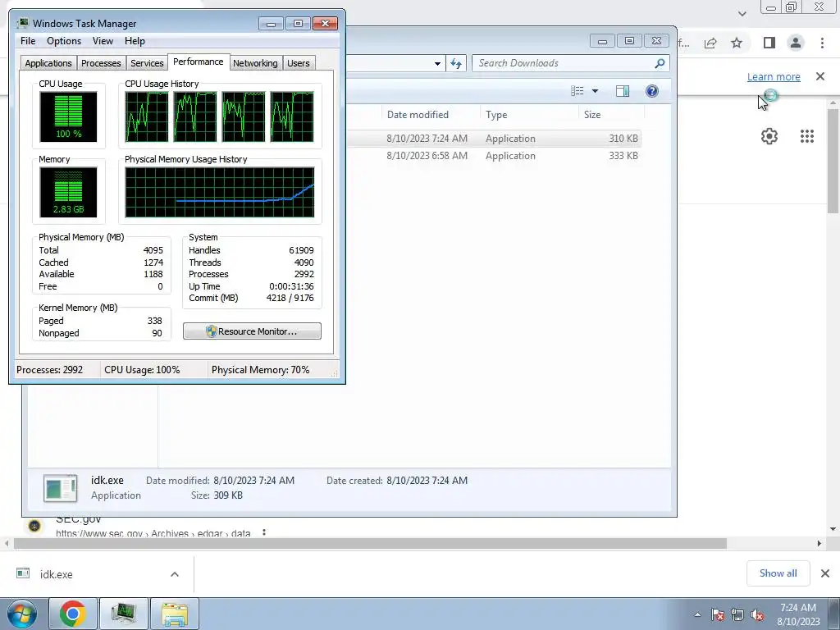Show hidden tray icons arrow
840x630 pixels.
click(697, 614)
